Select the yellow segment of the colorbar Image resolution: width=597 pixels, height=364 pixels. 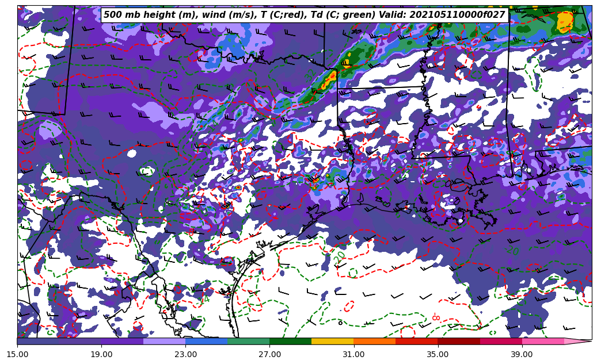(x=332, y=342)
